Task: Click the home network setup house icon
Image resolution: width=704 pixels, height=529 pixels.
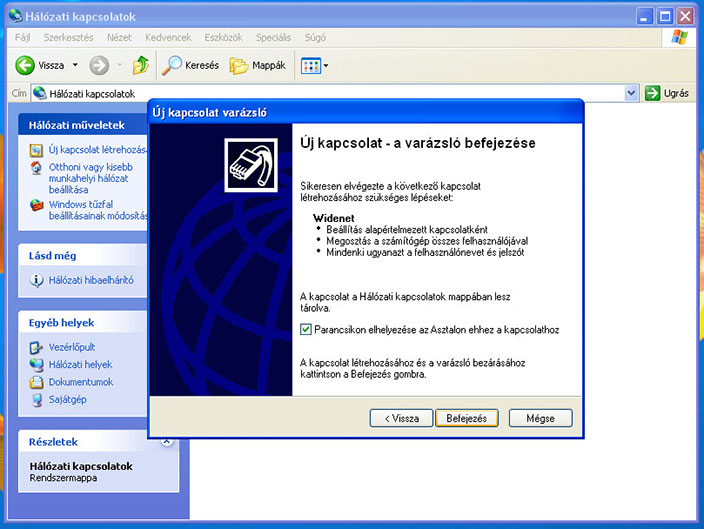Action: click(36, 168)
